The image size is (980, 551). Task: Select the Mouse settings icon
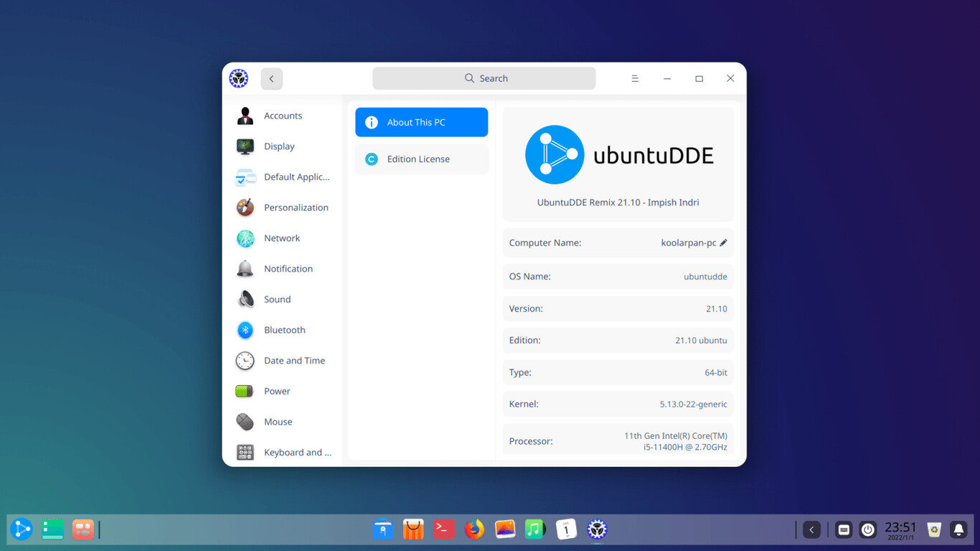pos(245,422)
